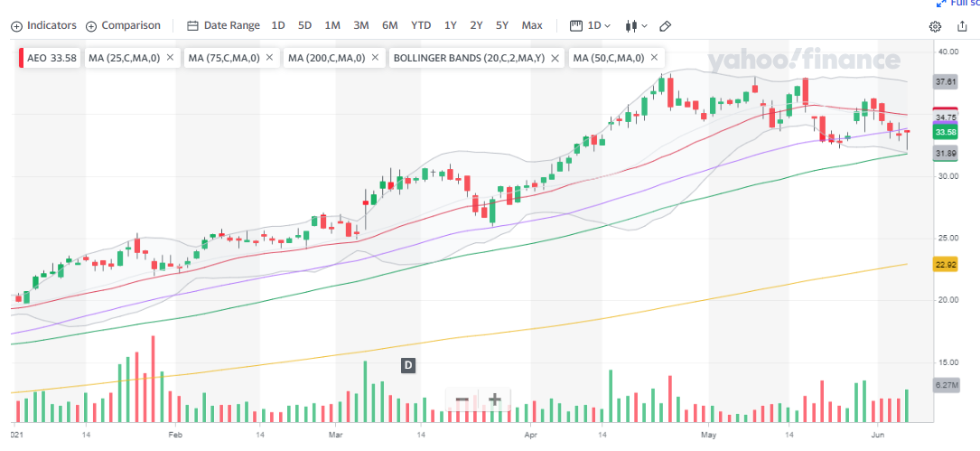Click the Comparison plus icon
The image size is (980, 451).
coord(91,25)
